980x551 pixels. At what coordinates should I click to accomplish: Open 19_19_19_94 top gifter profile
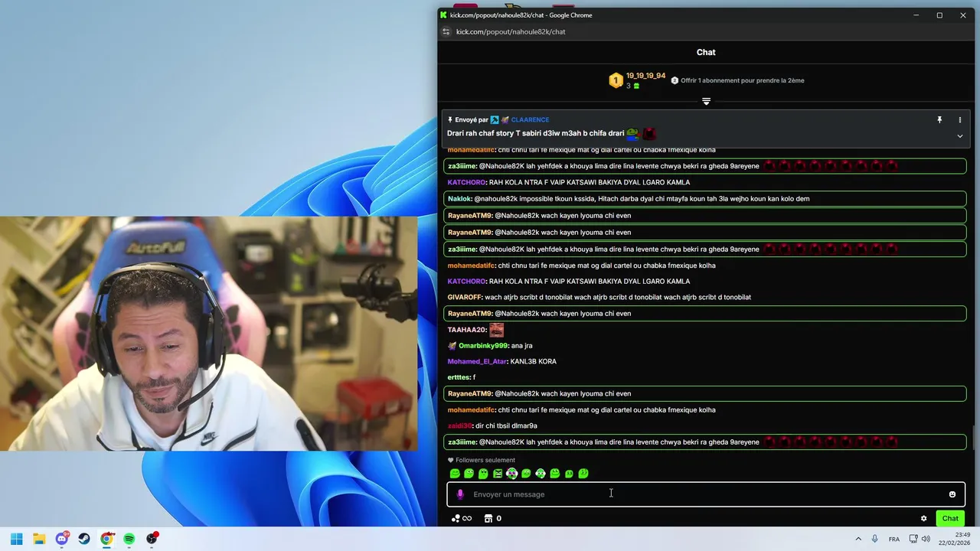(645, 76)
